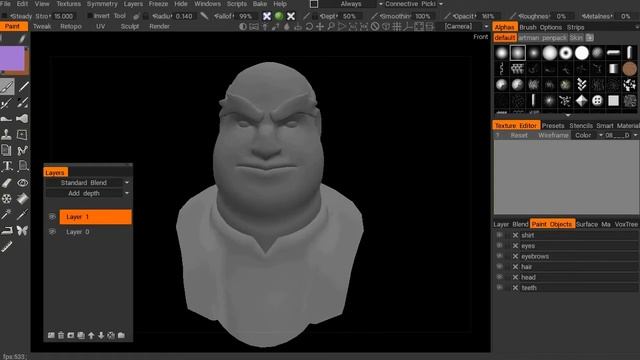Open the Color dropdown in Texture Editor
The width and height of the screenshot is (640, 360).
(x=587, y=135)
